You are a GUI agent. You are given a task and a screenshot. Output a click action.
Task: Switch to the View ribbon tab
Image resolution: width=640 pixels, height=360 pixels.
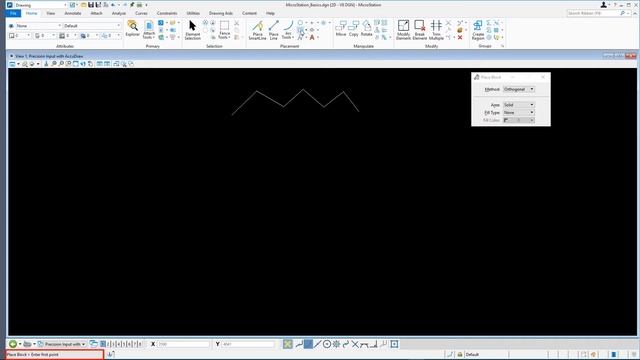[x=51, y=13]
